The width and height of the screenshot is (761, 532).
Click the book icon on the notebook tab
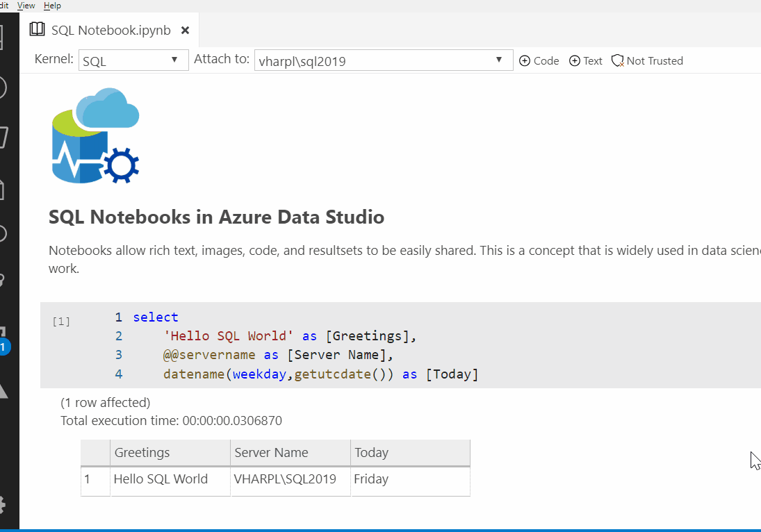(36, 29)
